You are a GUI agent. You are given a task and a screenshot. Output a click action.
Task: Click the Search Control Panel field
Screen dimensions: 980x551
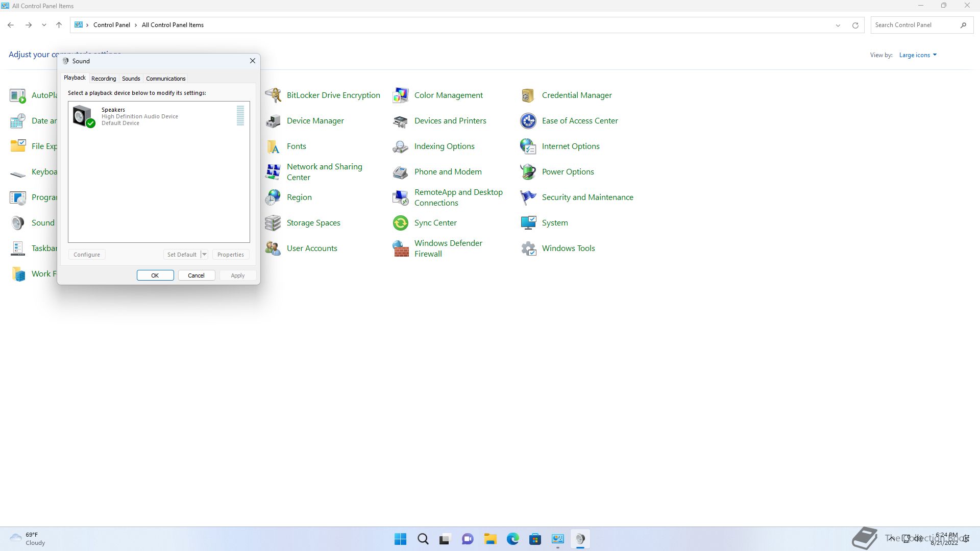tap(914, 25)
